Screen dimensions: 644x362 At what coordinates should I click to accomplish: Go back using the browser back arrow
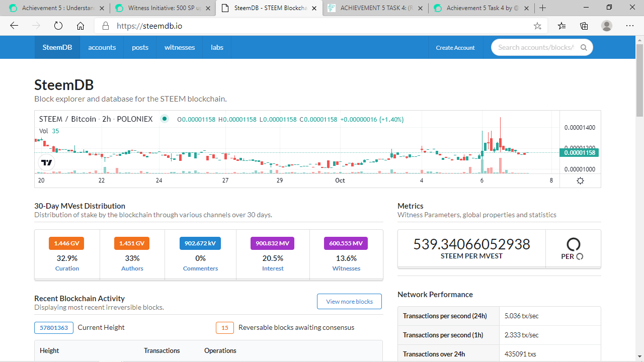14,26
